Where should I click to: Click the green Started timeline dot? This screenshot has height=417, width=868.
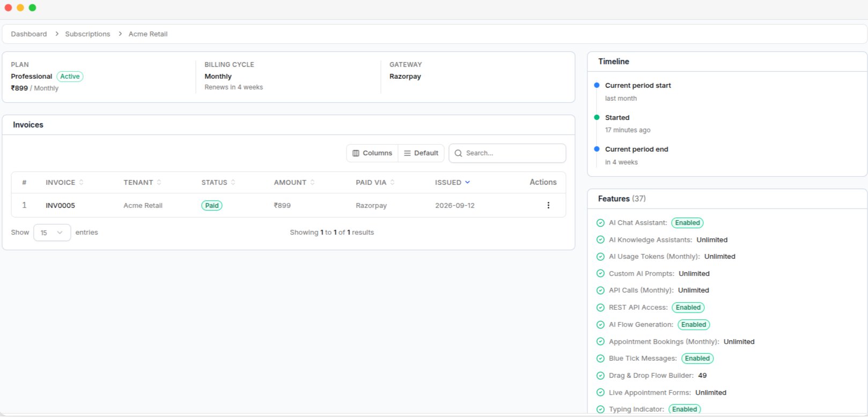(x=597, y=117)
